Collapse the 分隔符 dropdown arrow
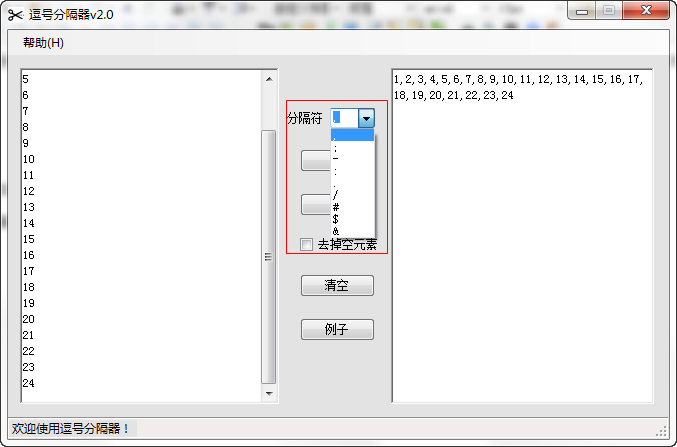 click(366, 118)
